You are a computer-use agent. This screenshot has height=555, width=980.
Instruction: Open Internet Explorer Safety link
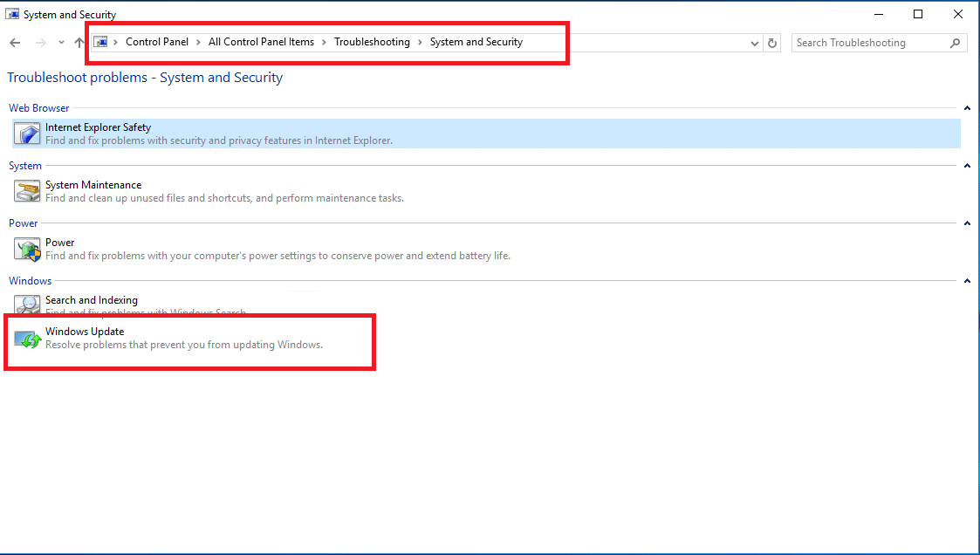pos(98,127)
